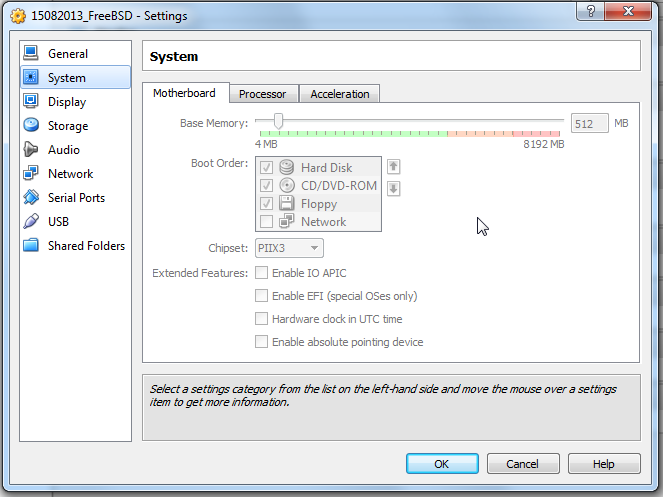
Task: Toggle Hardware clock in UTC time
Action: [x=262, y=319]
